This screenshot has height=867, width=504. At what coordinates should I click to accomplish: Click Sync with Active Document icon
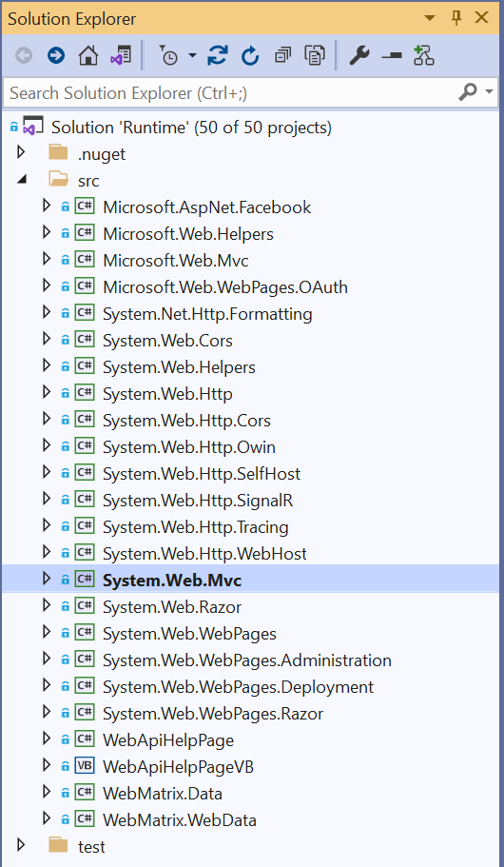(218, 55)
